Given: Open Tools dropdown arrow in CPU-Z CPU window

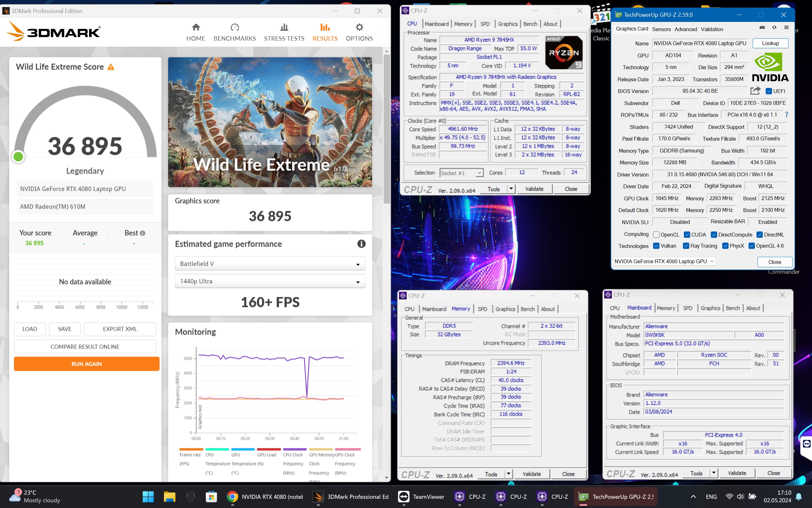Looking at the screenshot, I should (511, 189).
